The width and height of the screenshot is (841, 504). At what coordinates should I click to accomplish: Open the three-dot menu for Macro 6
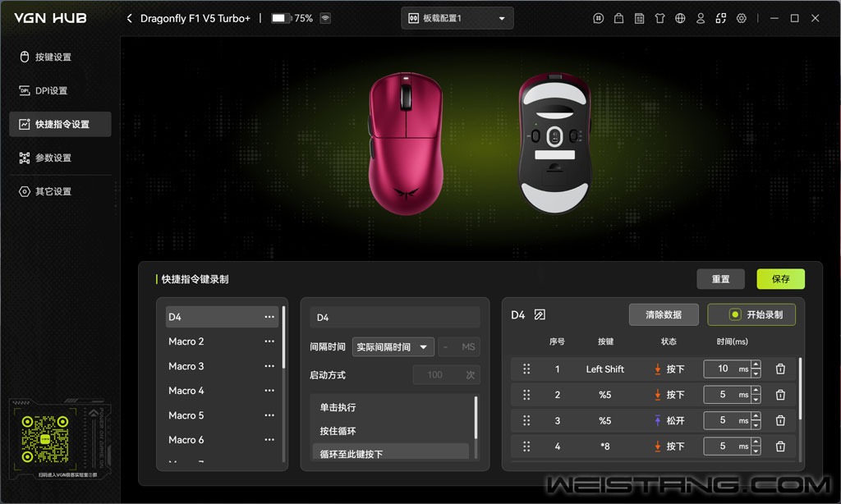point(269,440)
